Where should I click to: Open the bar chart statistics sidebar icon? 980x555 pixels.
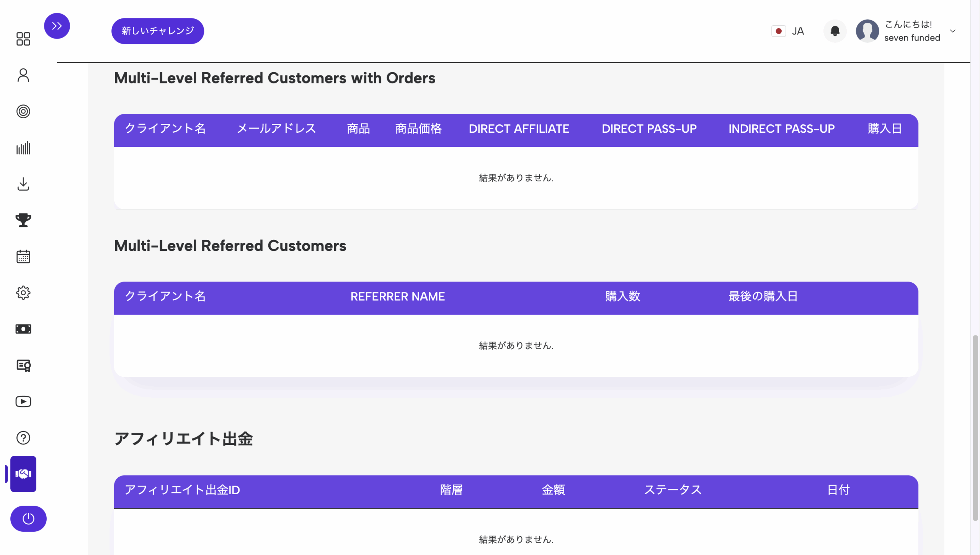tap(23, 148)
